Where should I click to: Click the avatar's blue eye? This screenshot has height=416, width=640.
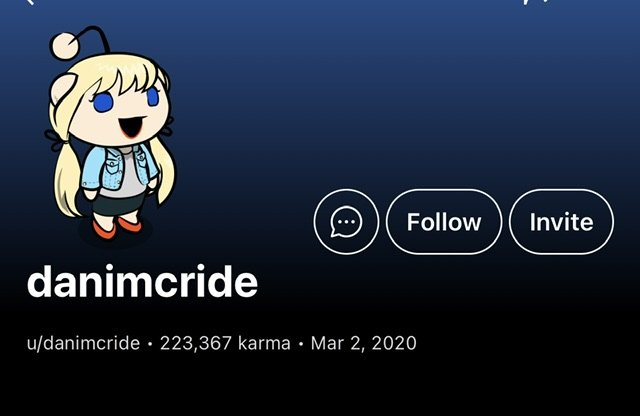(x=103, y=102)
